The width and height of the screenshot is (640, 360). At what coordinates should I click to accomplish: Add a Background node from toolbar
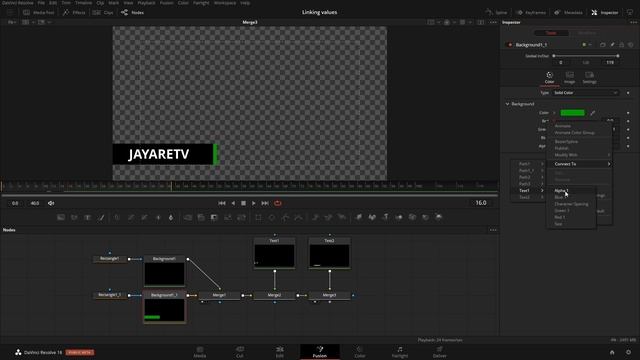[61, 218]
